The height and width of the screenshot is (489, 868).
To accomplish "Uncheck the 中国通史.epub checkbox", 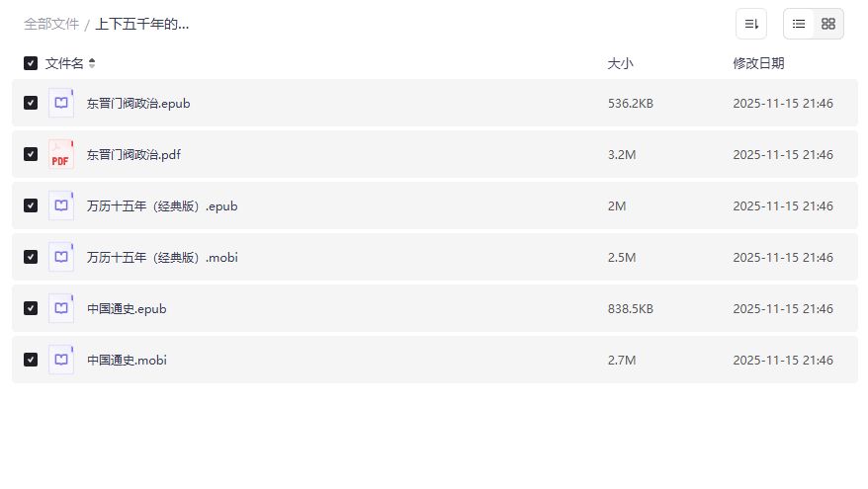I will coord(31,308).
